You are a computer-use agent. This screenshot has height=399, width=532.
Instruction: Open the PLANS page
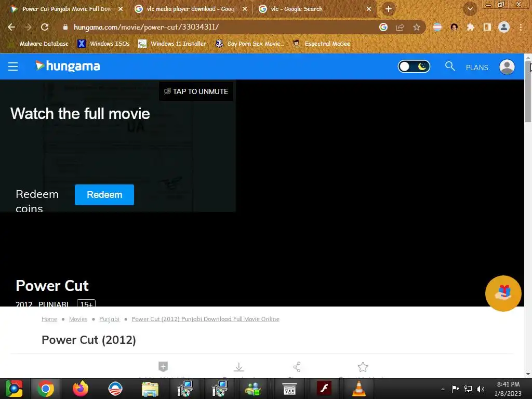click(x=477, y=68)
